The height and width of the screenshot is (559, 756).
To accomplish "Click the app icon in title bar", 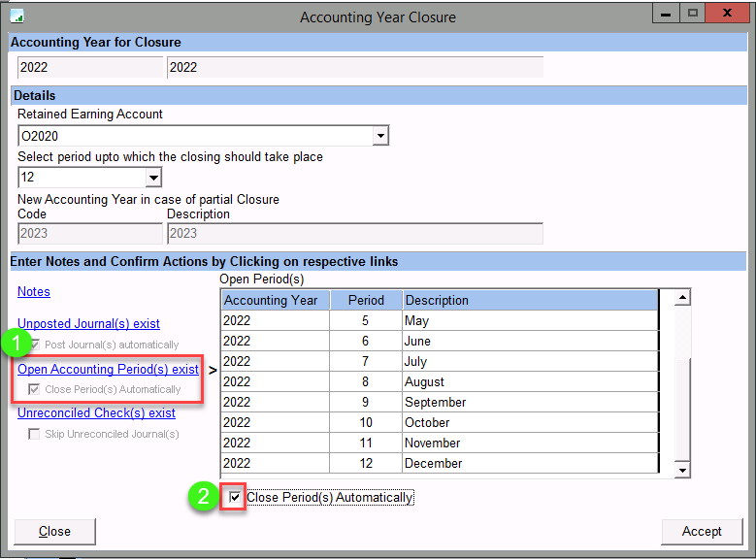I will tap(16, 16).
